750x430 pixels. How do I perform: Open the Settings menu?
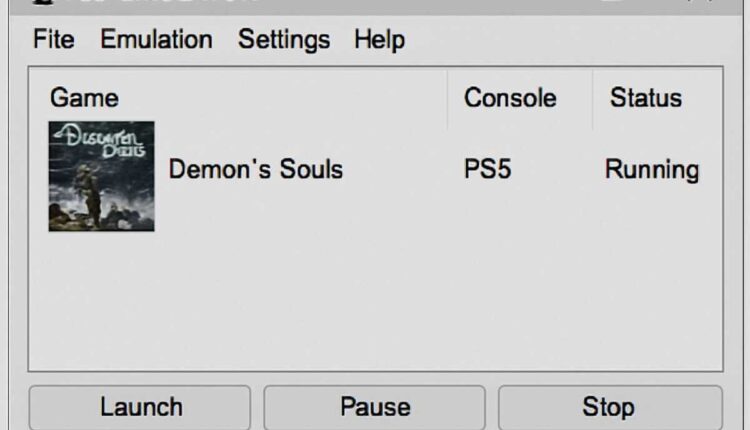(284, 40)
